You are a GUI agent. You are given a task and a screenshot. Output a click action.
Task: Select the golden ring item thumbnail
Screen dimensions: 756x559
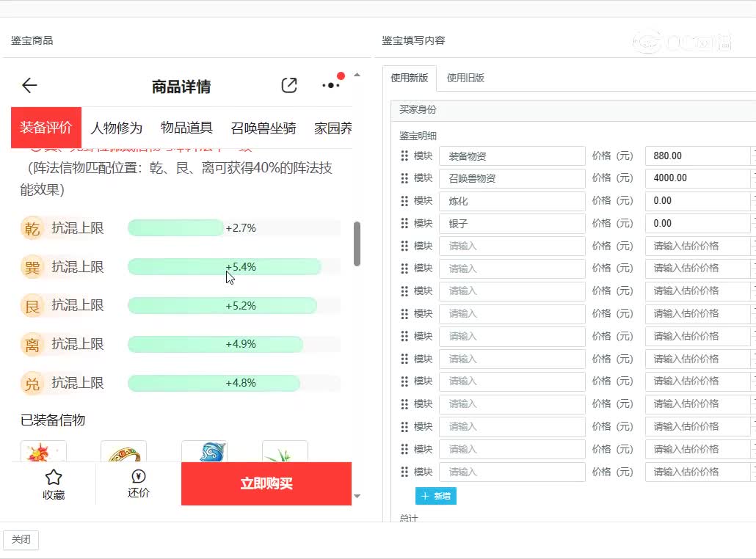123,450
